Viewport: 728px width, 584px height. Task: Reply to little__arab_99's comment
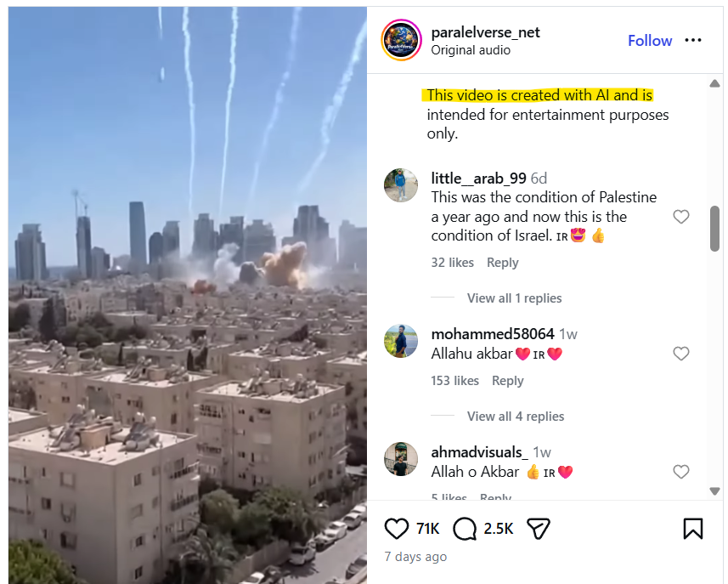coord(502,263)
